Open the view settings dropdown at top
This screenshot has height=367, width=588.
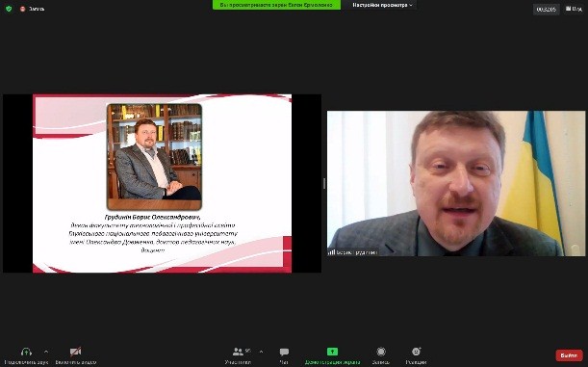click(x=382, y=5)
